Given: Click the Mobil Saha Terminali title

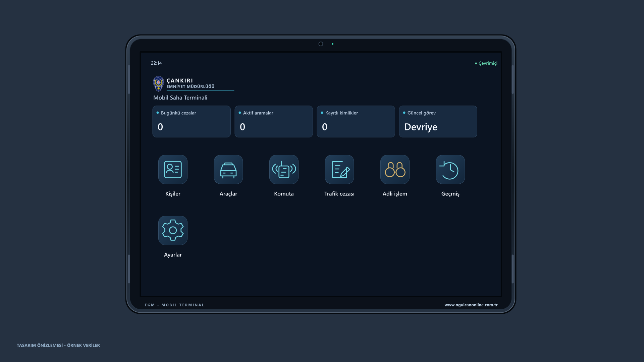Looking at the screenshot, I should coord(180,98).
